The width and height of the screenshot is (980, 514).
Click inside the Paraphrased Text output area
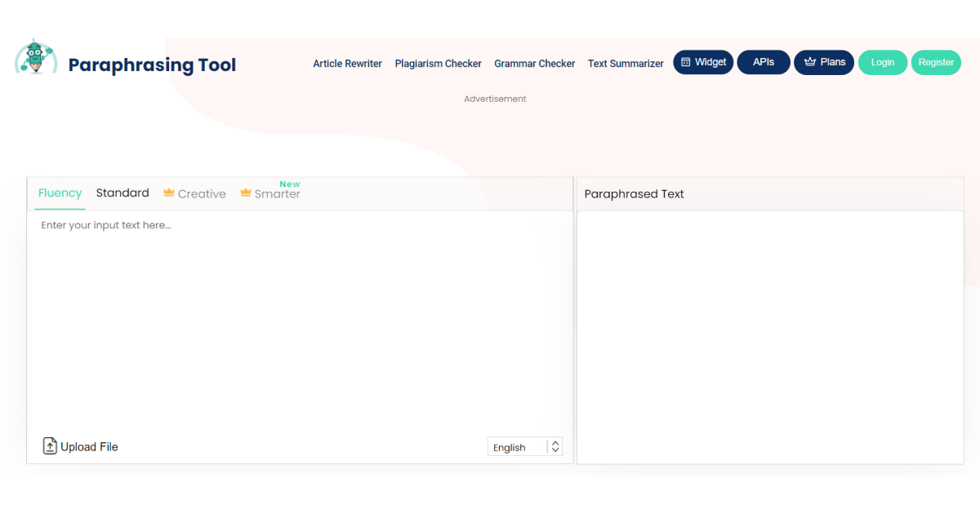point(769,336)
